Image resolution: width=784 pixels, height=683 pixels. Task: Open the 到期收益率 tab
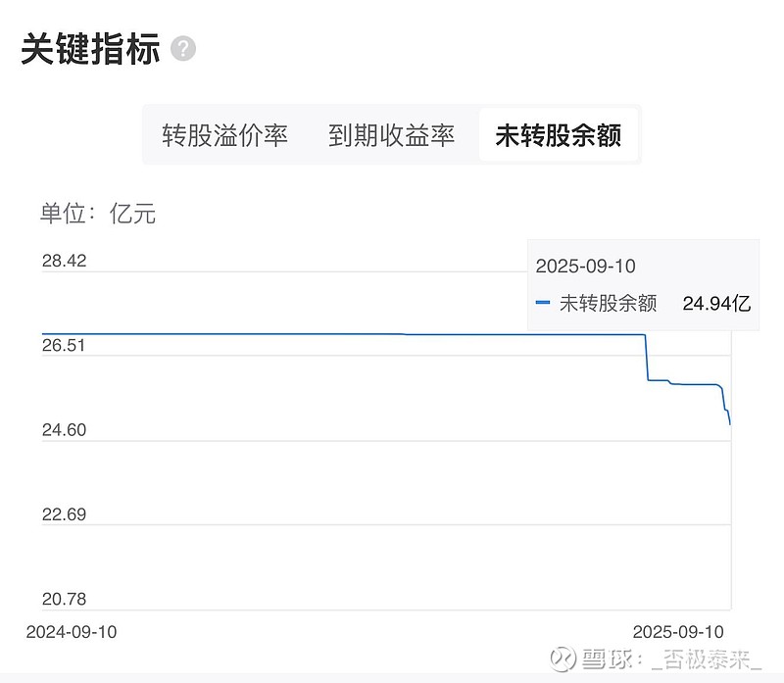392,135
